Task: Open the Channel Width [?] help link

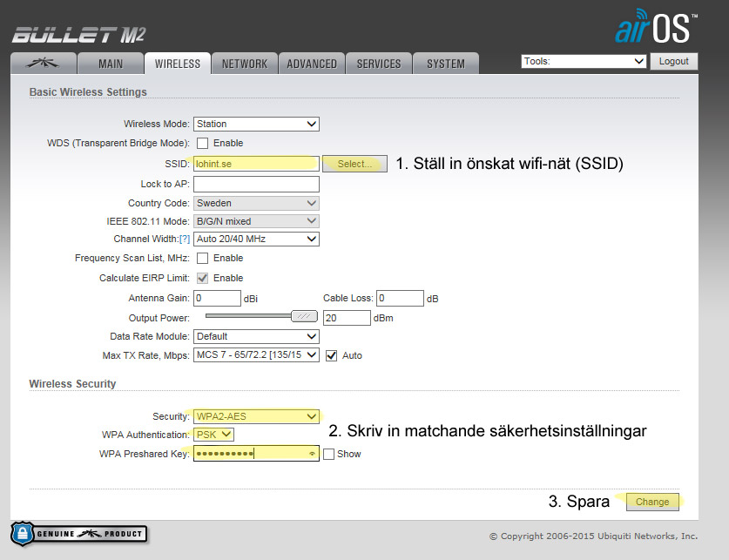Action: (x=185, y=239)
